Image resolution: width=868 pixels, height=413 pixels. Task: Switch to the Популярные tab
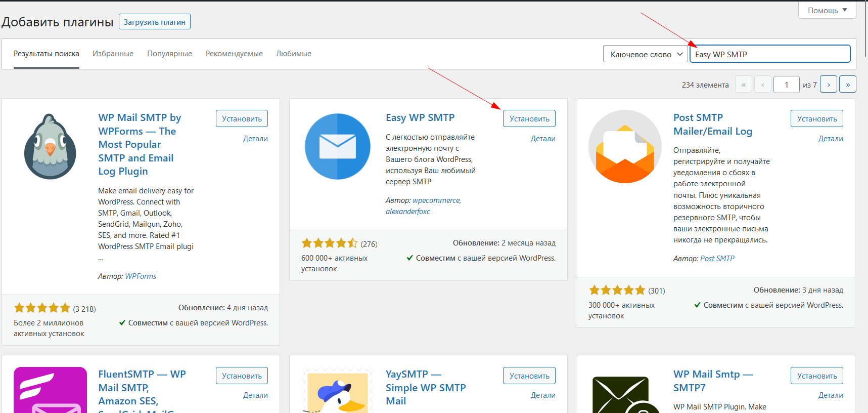pos(169,54)
